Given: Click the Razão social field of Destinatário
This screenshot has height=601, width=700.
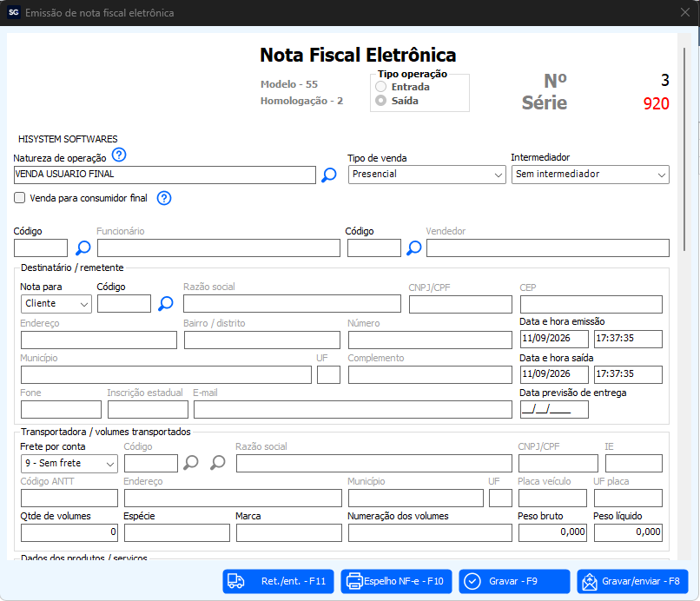Looking at the screenshot, I should [x=292, y=304].
